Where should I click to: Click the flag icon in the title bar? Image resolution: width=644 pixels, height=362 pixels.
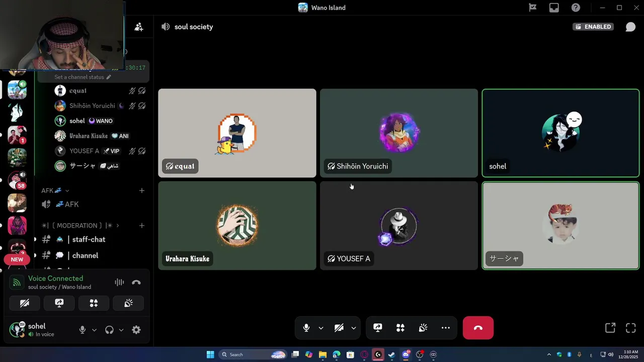pos(532,8)
